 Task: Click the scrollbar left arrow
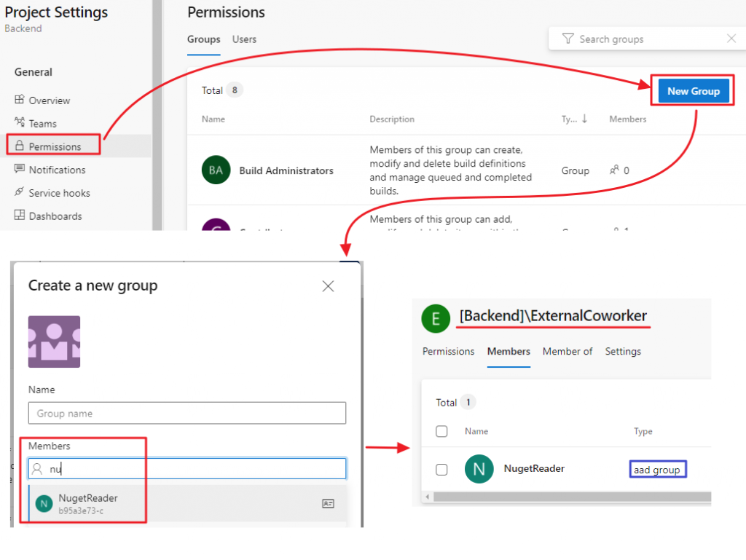tap(427, 497)
